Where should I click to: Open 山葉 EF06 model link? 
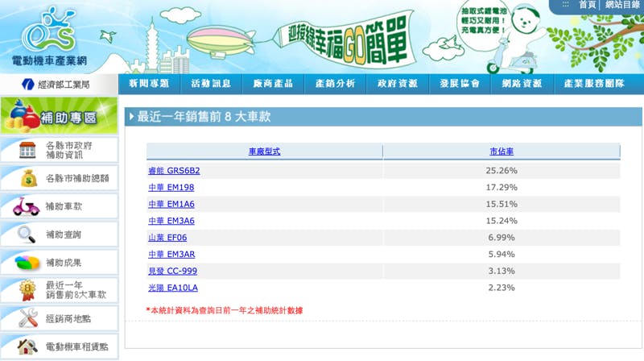point(167,238)
